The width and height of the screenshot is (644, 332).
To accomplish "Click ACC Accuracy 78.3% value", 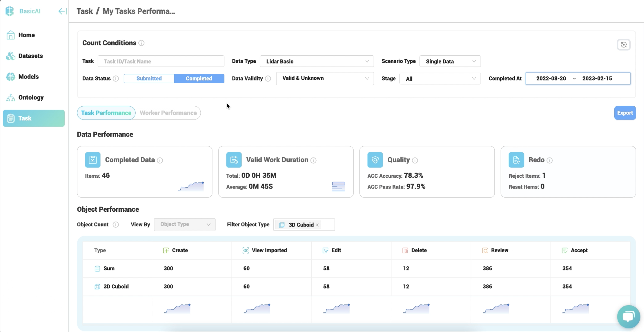I will (x=414, y=176).
